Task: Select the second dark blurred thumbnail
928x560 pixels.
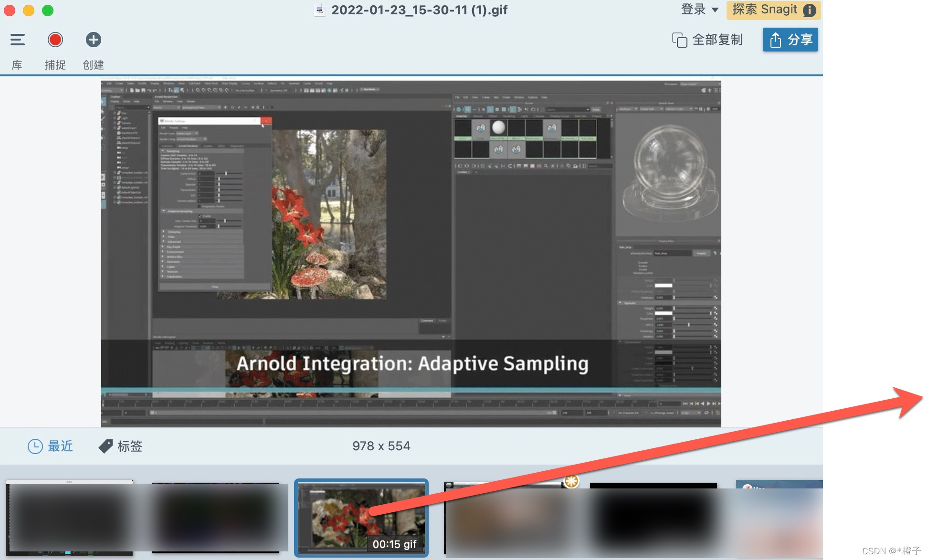Action: coord(215,518)
